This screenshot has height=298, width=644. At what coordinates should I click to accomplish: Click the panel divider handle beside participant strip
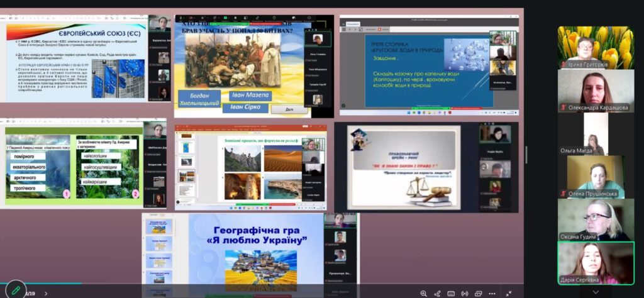[527, 155]
